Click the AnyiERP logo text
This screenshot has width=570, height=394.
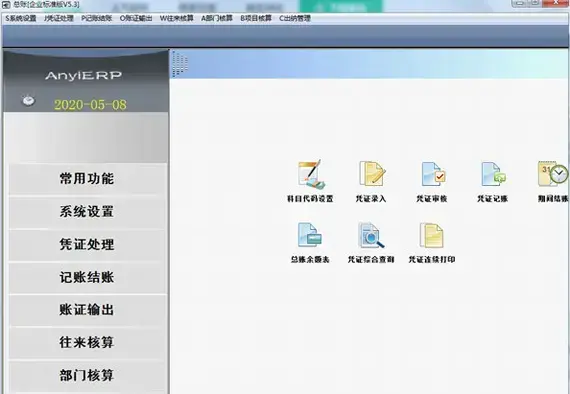tap(83, 75)
